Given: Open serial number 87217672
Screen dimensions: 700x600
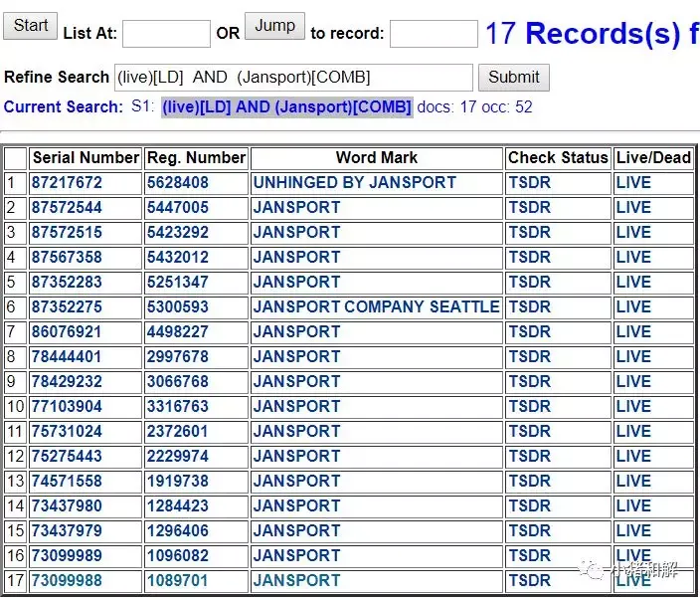Looking at the screenshot, I should click(67, 183).
